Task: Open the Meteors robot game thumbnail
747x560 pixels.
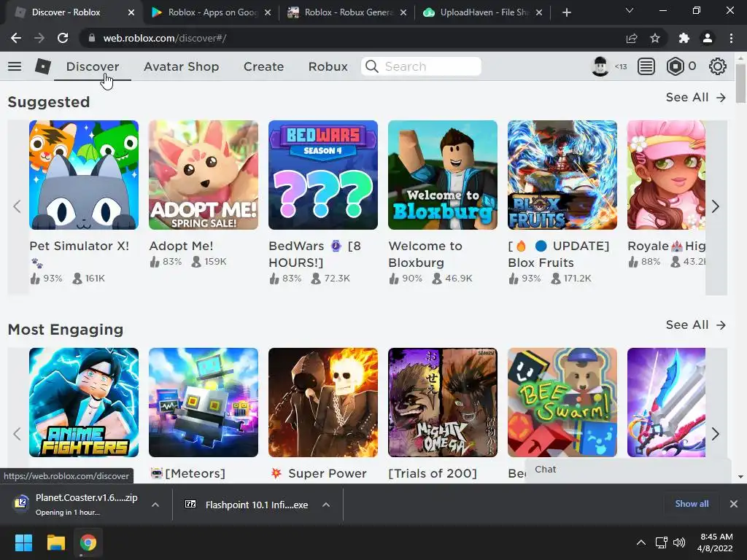Action: point(204,402)
